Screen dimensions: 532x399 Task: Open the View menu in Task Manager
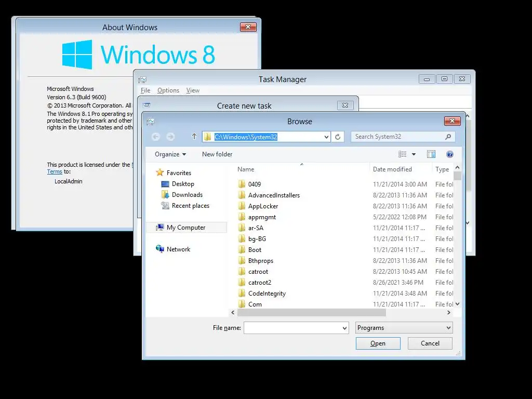tap(193, 90)
